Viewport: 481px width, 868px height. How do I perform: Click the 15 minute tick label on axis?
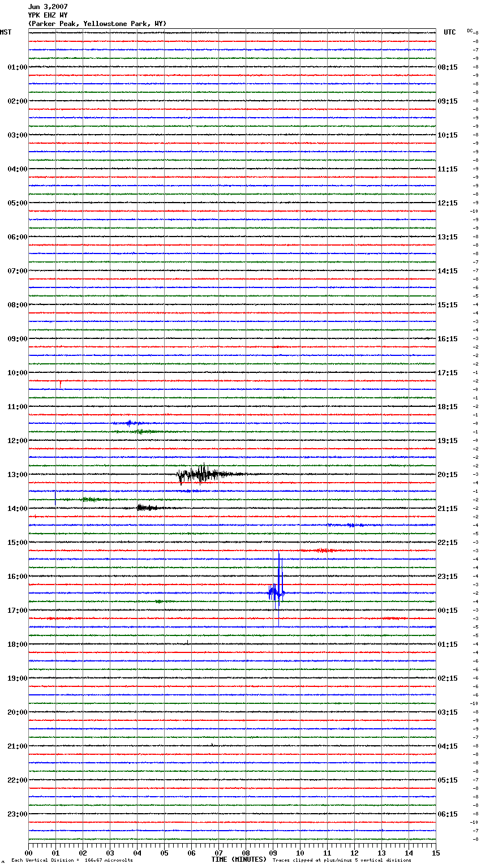tap(436, 853)
